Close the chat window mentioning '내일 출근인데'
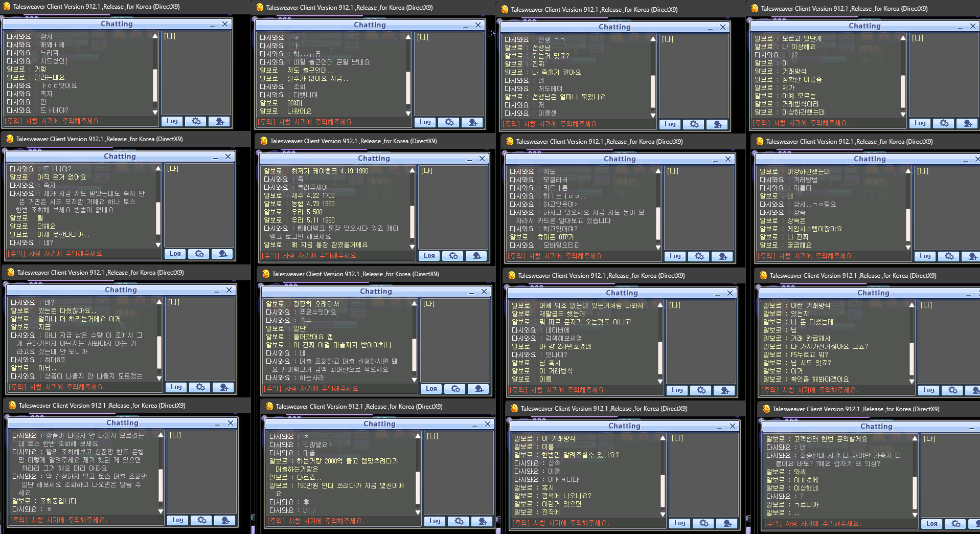This screenshot has height=534, width=980. [478, 25]
